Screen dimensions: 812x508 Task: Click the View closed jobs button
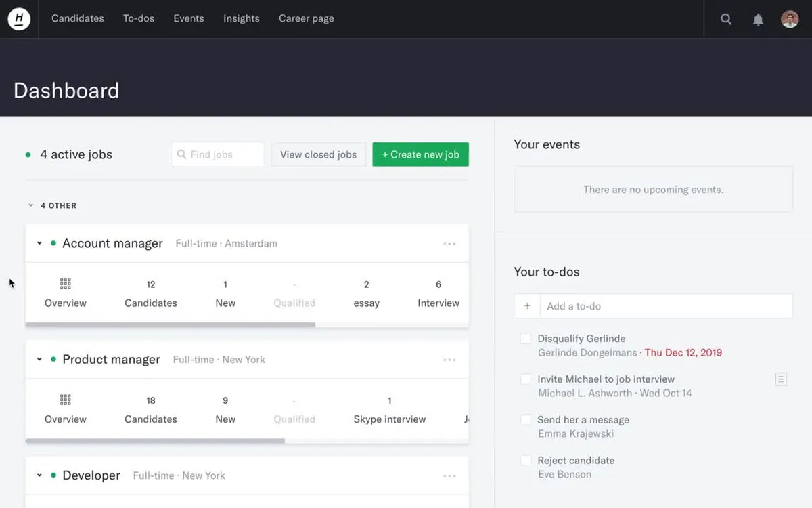[319, 154]
